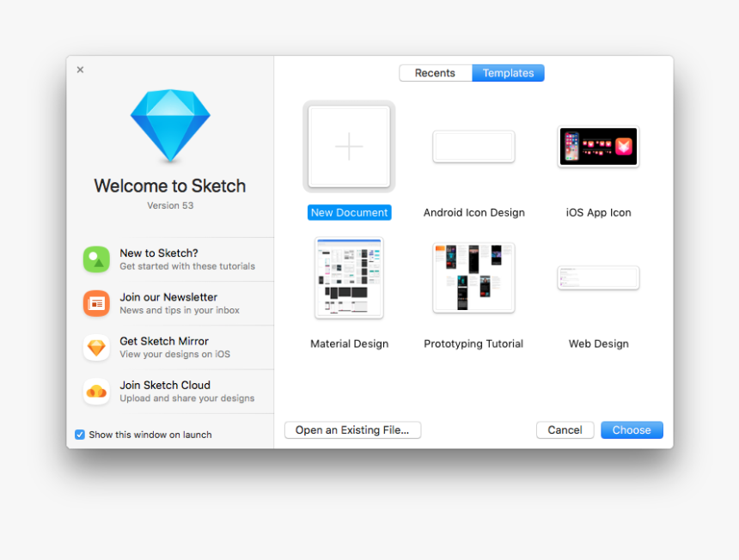Viewport: 739px width, 560px height.
Task: Select the Web Design template thumbnail
Action: click(598, 278)
